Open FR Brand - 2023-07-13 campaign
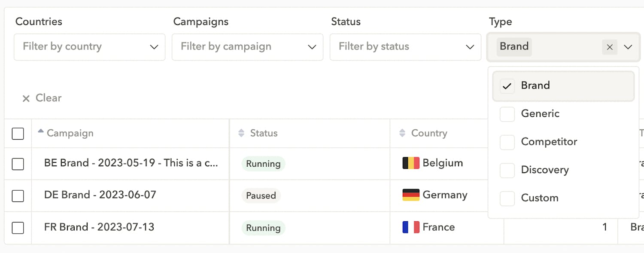 coord(99,227)
